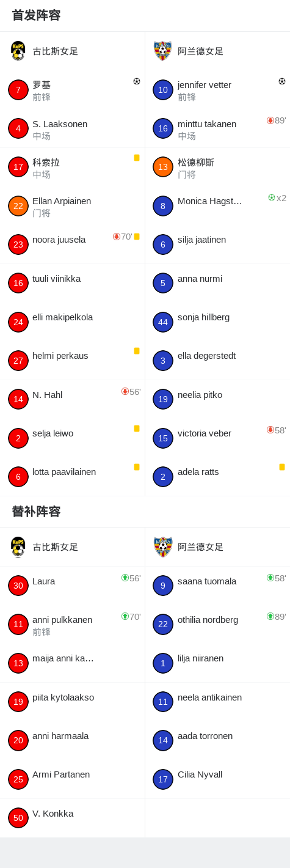Click the orange number 13 goalkeeper badge
Viewport: 290px width, 868px height.
coord(163,167)
